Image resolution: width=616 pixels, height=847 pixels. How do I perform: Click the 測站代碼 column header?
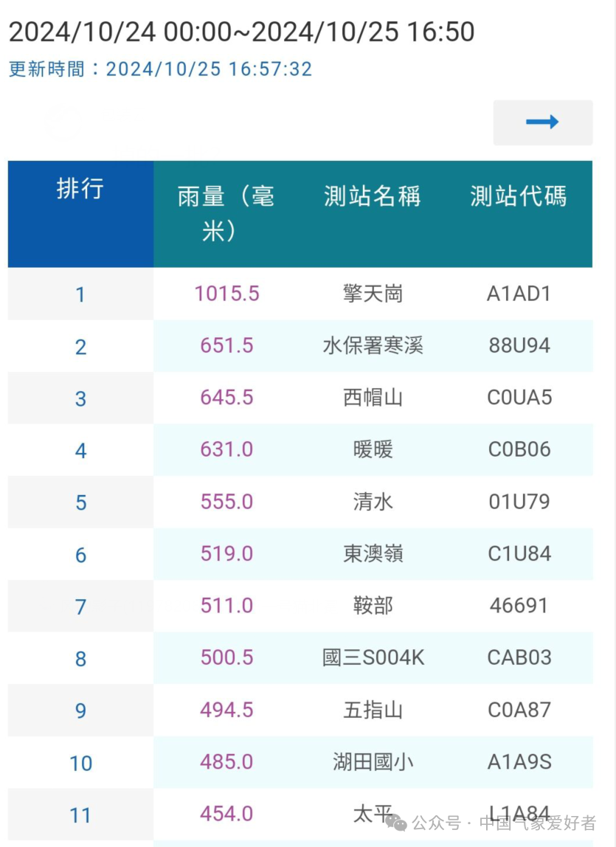point(519,196)
